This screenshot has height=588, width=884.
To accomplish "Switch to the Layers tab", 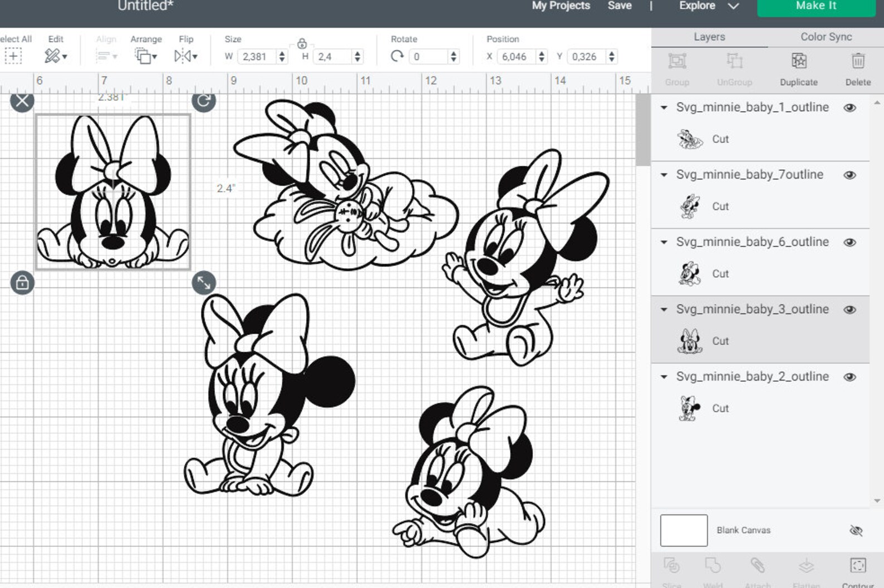I will tap(709, 37).
